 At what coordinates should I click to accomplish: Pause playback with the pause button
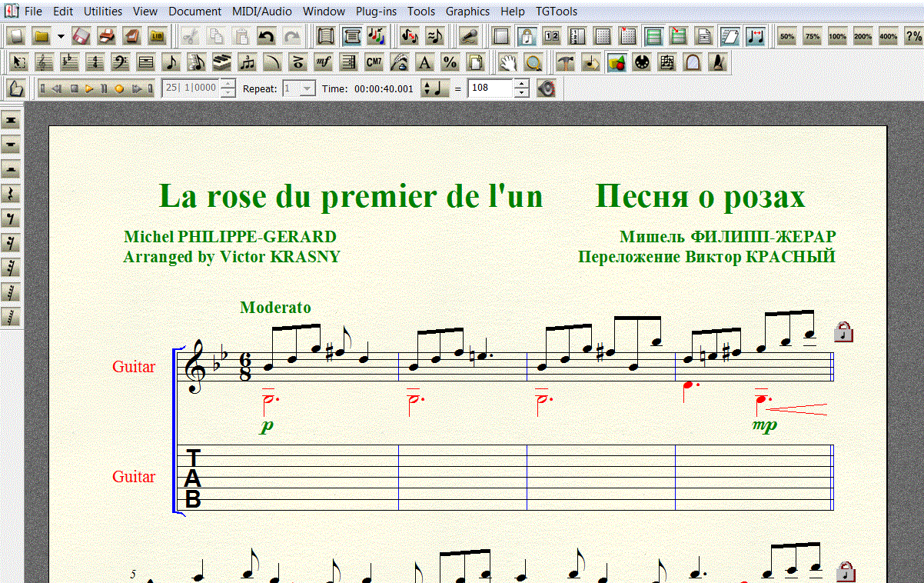pyautogui.click(x=104, y=89)
